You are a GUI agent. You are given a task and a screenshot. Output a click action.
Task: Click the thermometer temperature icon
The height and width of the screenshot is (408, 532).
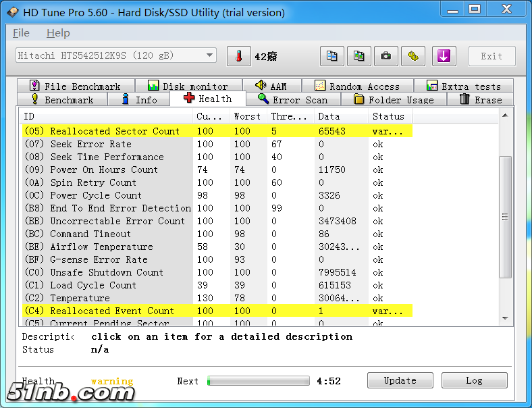[x=238, y=57]
